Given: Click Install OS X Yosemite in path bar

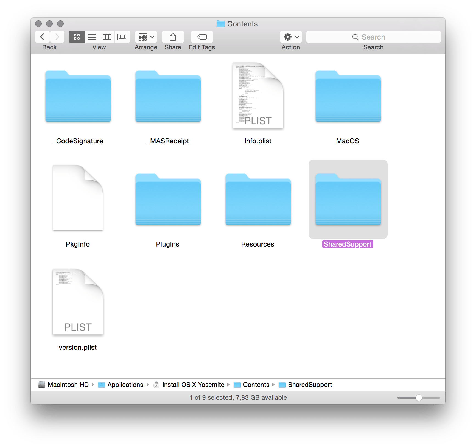Looking at the screenshot, I should tap(189, 385).
